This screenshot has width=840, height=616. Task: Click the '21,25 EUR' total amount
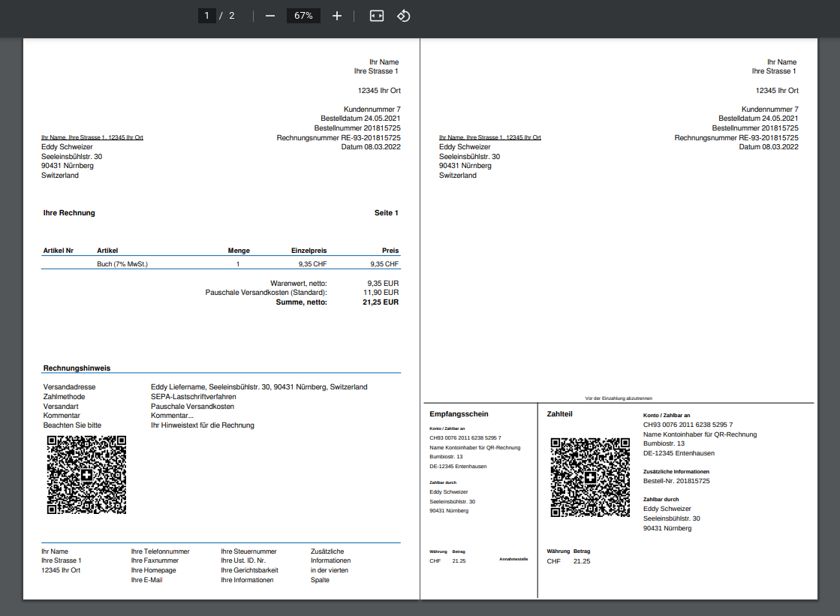click(381, 302)
